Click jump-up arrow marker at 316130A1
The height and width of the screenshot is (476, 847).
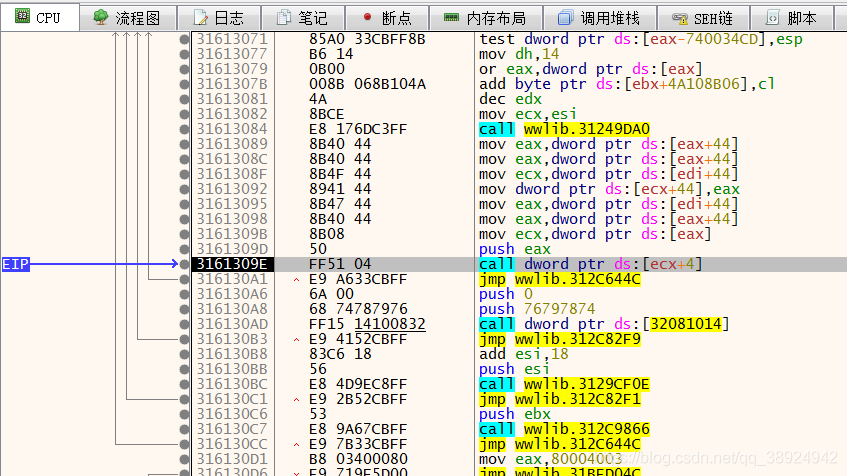click(x=297, y=280)
